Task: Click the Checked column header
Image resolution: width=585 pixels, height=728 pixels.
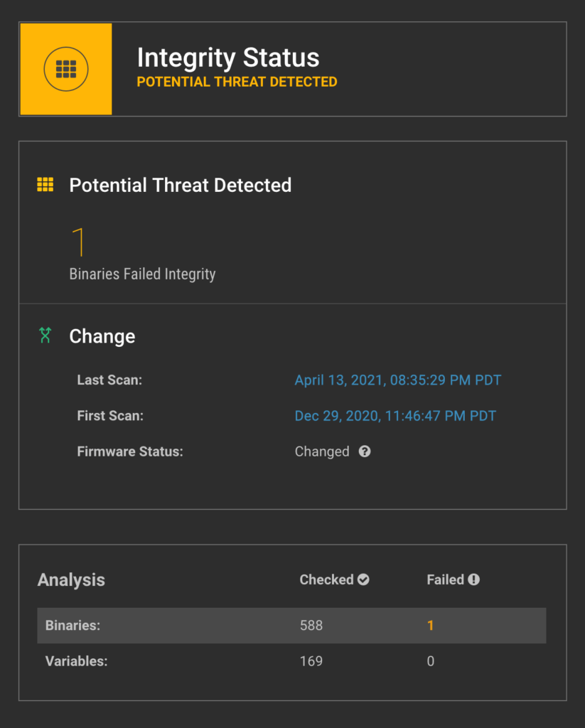Action: click(x=334, y=579)
